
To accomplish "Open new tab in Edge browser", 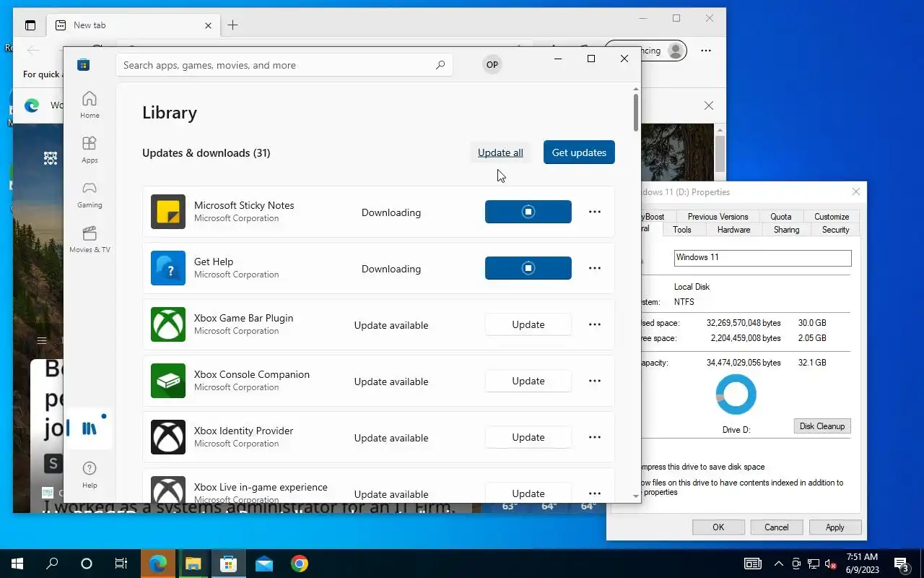I will (232, 25).
